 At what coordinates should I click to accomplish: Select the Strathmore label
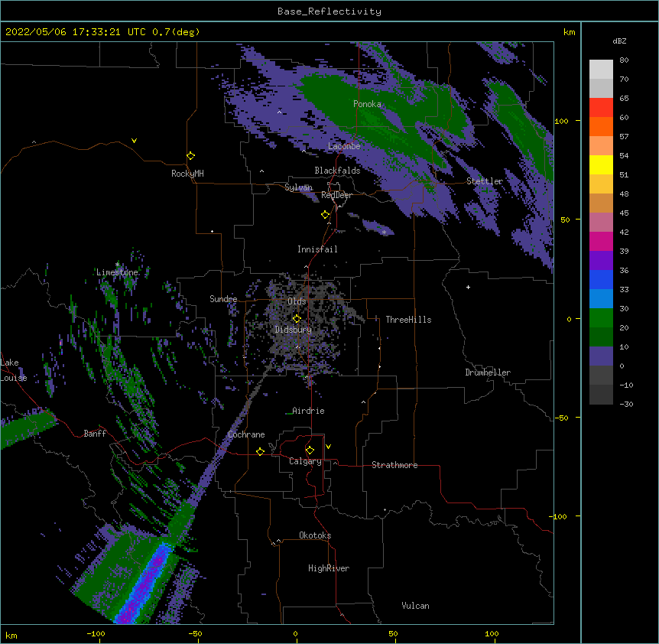(394, 465)
